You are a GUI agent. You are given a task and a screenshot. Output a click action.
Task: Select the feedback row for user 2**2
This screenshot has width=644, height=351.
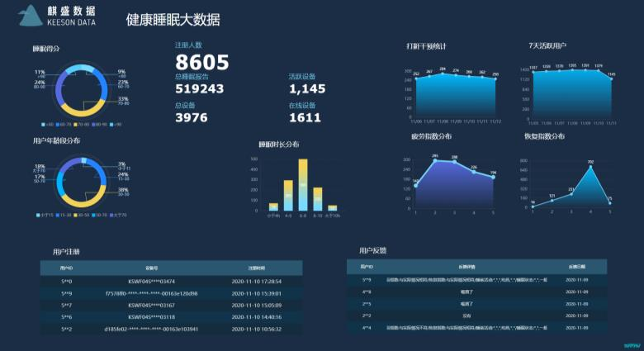click(x=476, y=315)
